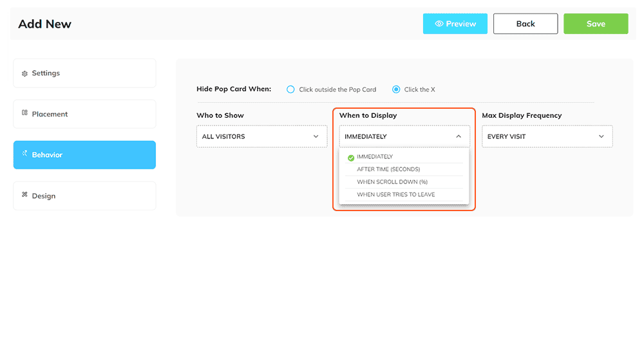Switch to the Behavior tab
The height and width of the screenshot is (354, 644).
pyautogui.click(x=84, y=155)
